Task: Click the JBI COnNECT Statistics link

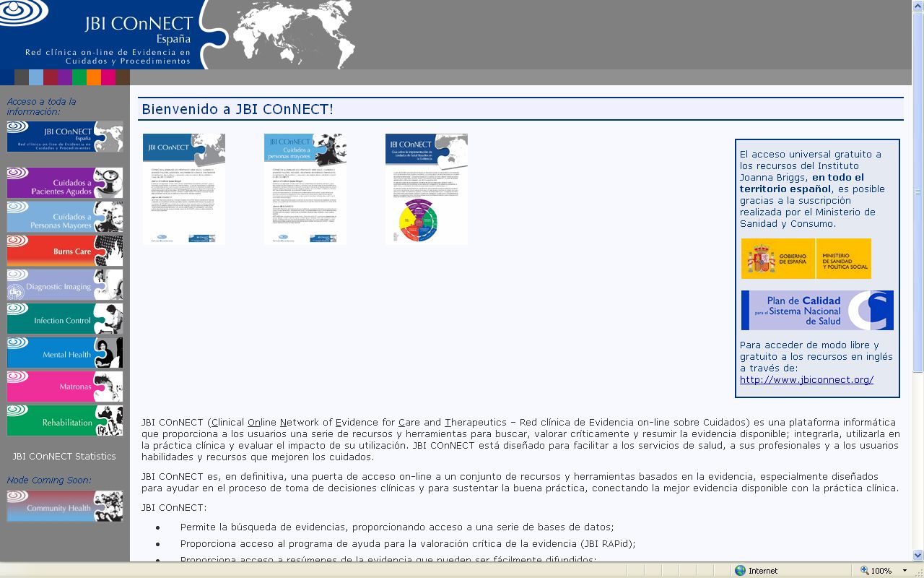Action: (x=64, y=456)
